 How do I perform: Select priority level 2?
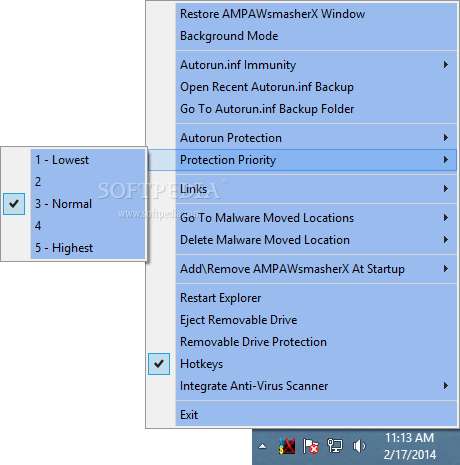tap(74, 182)
